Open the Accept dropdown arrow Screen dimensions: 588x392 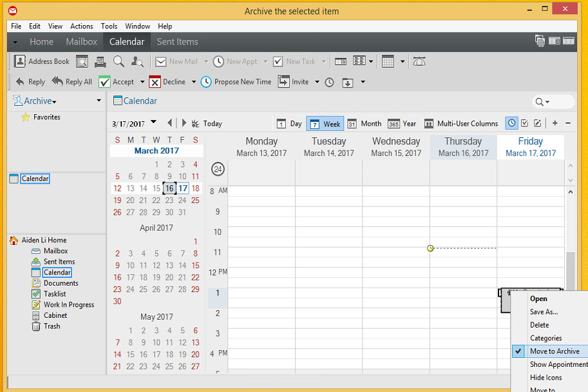(142, 82)
